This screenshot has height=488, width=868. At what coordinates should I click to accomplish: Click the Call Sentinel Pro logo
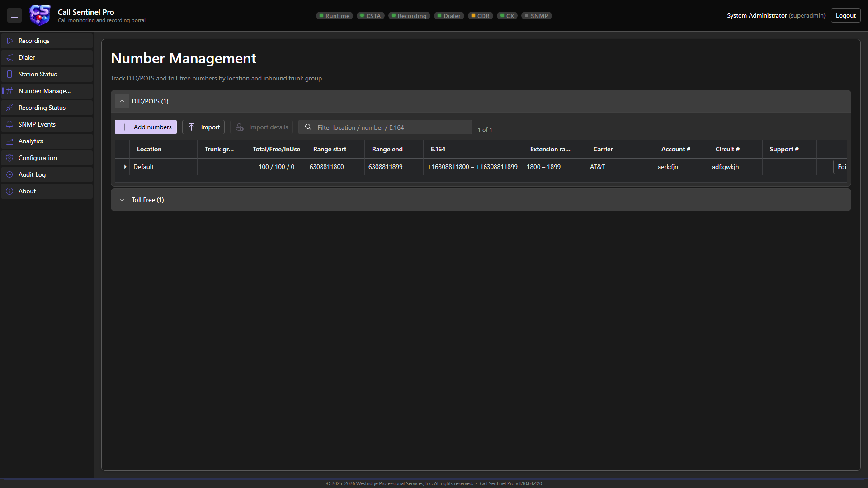tap(40, 15)
